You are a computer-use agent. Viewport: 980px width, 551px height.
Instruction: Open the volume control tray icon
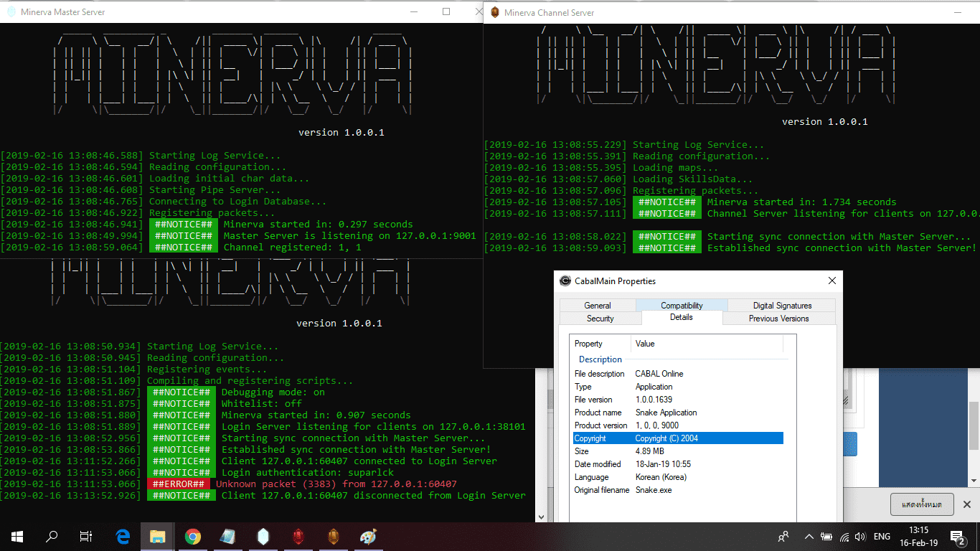860,536
